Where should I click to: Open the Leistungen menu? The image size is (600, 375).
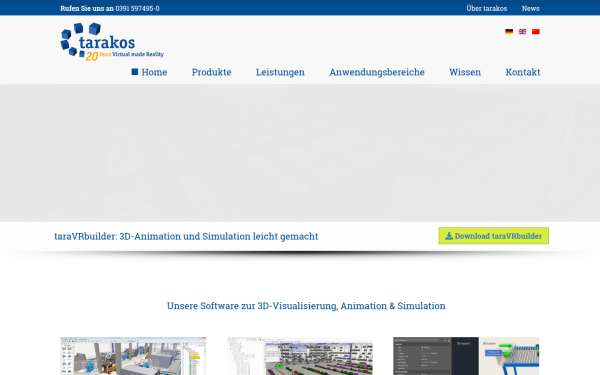point(280,72)
